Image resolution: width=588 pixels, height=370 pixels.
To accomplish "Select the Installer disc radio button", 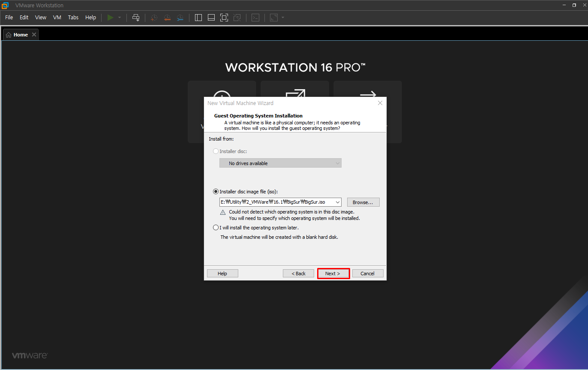I will (x=216, y=151).
